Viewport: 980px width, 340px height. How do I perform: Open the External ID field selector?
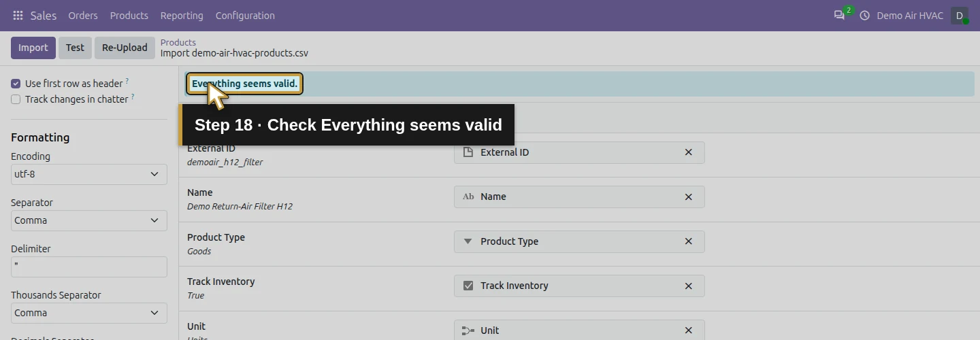pyautogui.click(x=578, y=152)
